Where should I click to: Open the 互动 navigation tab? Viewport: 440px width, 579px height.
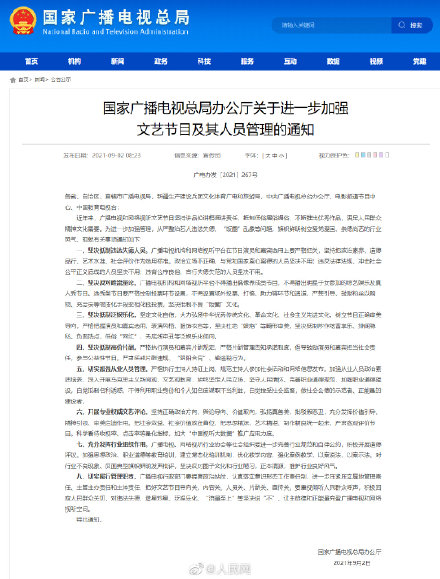point(290,61)
